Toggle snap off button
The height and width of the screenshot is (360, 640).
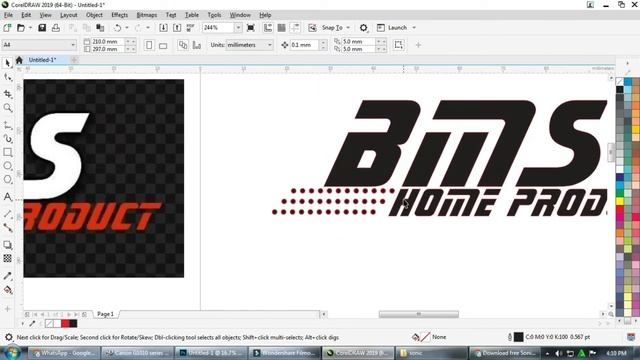(x=312, y=28)
